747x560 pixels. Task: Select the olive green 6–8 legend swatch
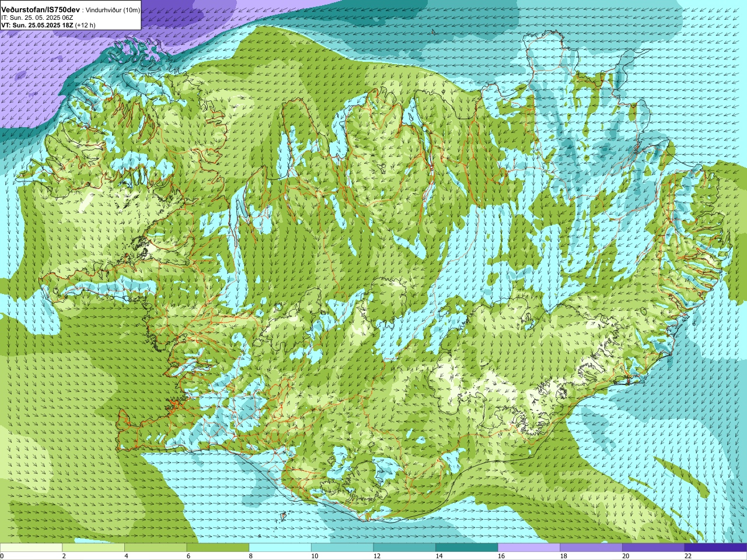coord(218,548)
